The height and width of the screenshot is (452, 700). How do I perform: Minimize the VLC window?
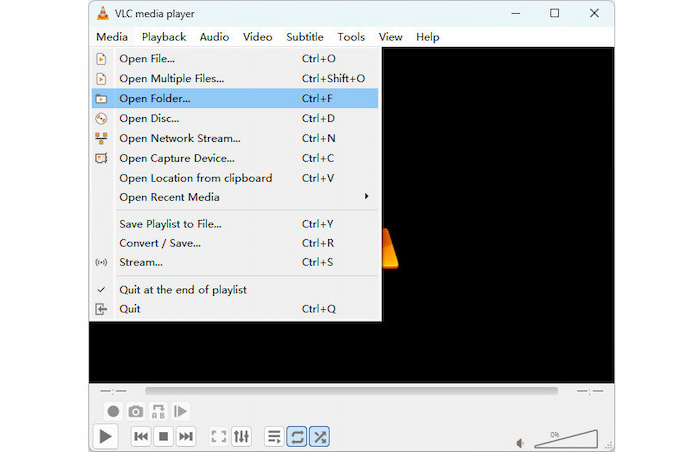click(516, 13)
